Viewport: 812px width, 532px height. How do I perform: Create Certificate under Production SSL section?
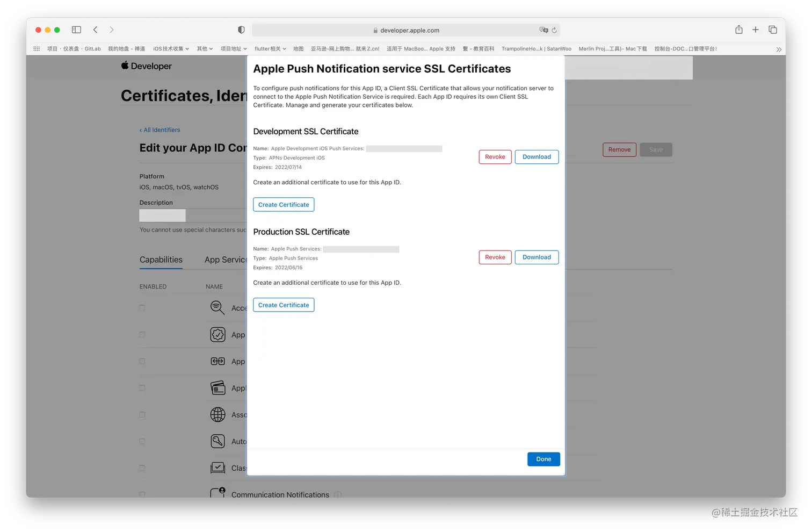click(x=284, y=305)
